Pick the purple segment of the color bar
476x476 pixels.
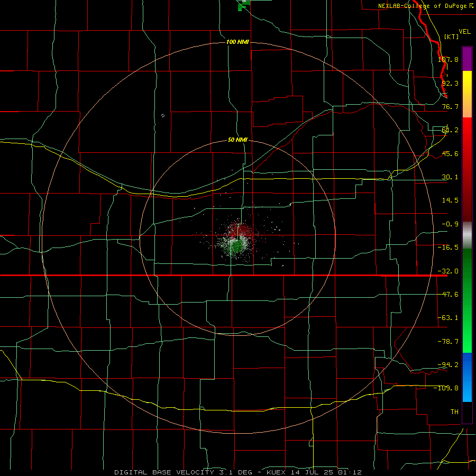click(467, 59)
